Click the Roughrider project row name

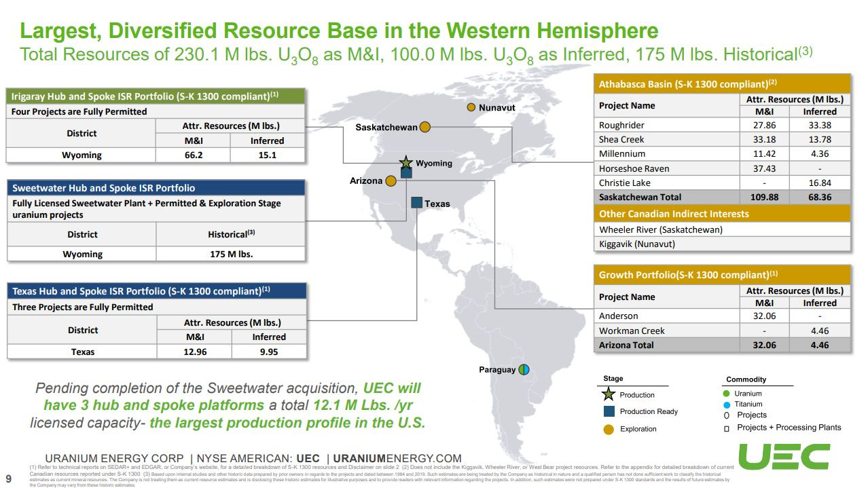(x=621, y=125)
